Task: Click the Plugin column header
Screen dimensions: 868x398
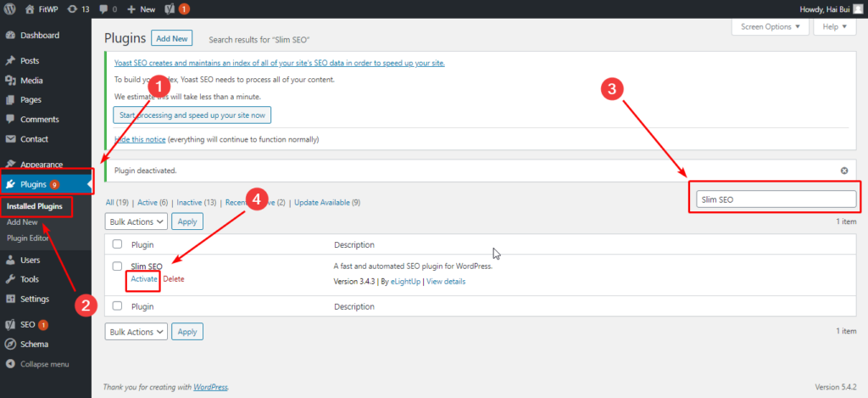Action: tap(142, 244)
